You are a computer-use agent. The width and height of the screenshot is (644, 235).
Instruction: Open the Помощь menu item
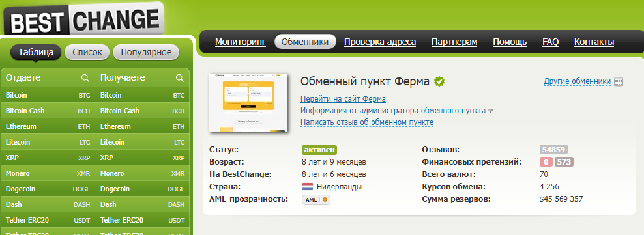(x=510, y=42)
